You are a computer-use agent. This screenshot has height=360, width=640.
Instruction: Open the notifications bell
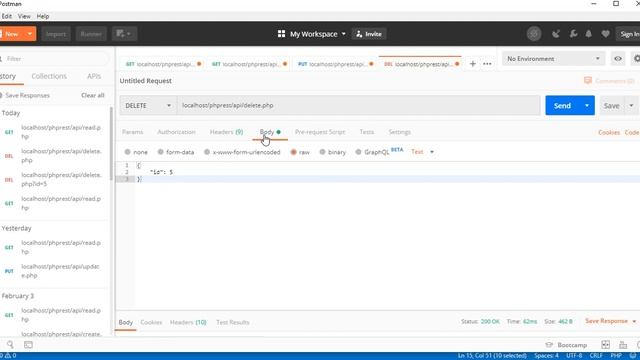pos(589,34)
